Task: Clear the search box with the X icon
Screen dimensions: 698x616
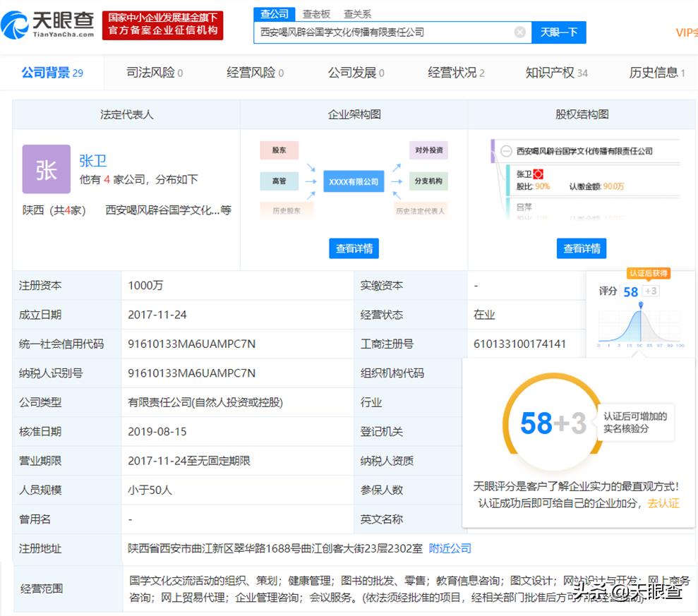Action: [x=519, y=32]
